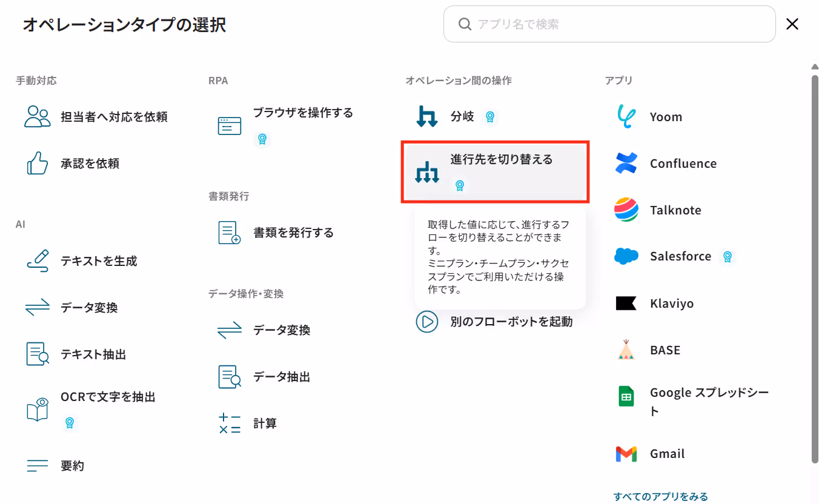Click the vertical scrollbar on the right
This screenshot has height=504, width=819.
[x=815, y=270]
